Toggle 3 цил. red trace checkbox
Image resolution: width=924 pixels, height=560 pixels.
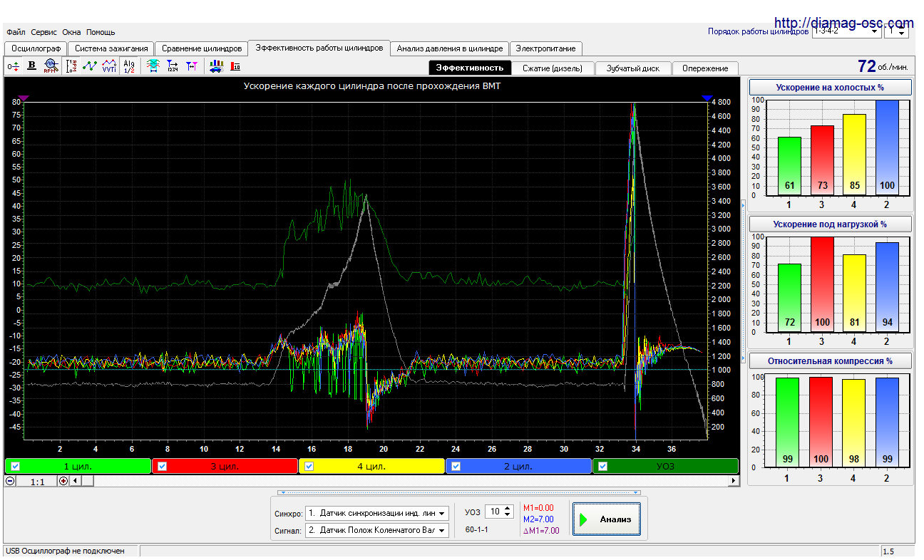coord(162,467)
